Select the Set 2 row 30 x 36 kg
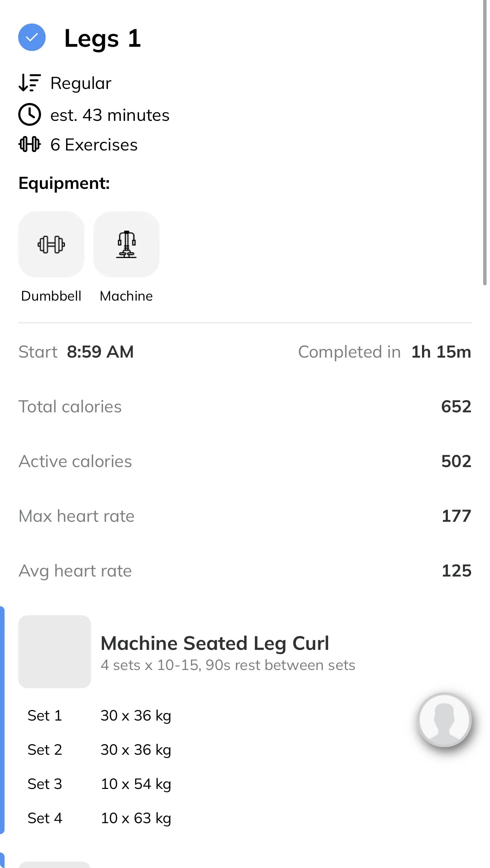This screenshot has width=490, height=868. coord(100,750)
